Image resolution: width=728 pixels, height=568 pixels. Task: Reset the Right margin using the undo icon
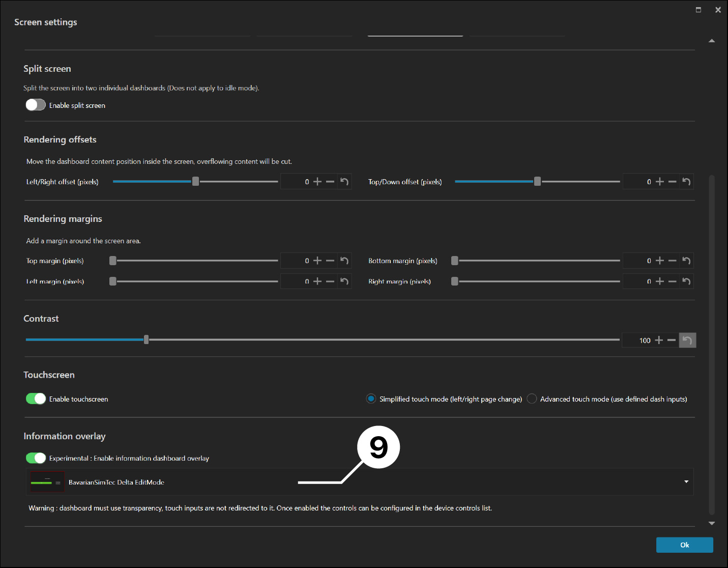[686, 281]
